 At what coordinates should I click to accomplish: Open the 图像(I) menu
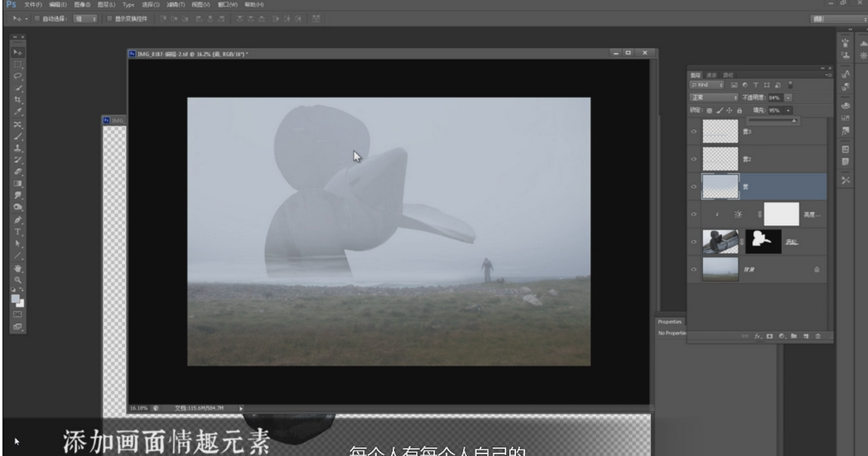tap(82, 4)
